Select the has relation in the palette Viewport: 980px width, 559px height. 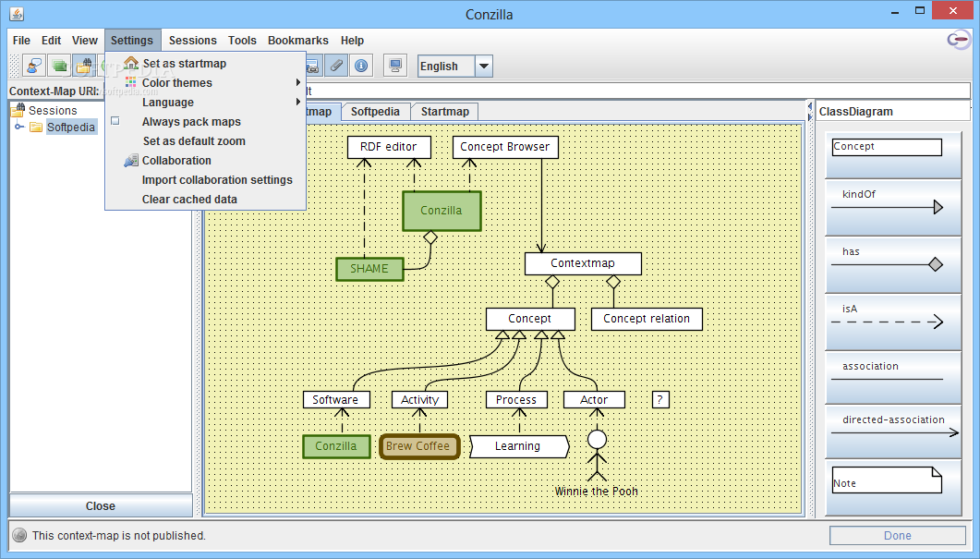(892, 265)
